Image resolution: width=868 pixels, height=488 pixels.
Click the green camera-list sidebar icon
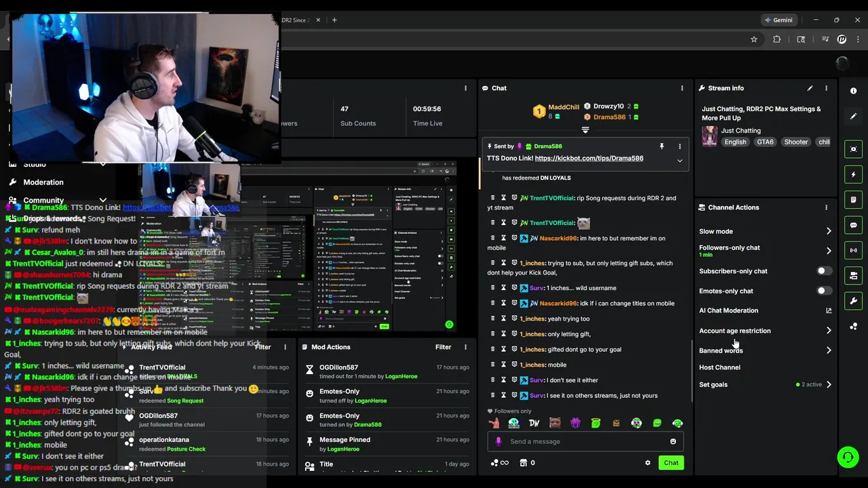[853, 275]
